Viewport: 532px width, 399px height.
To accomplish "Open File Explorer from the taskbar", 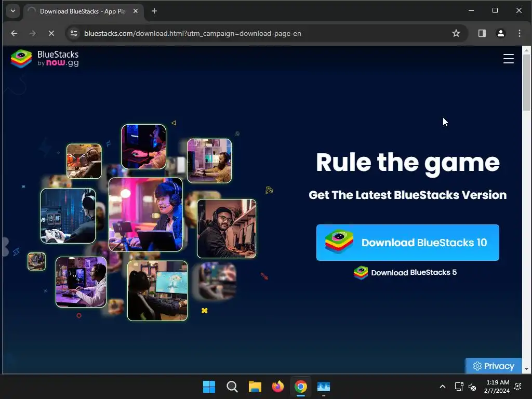I will point(255,387).
